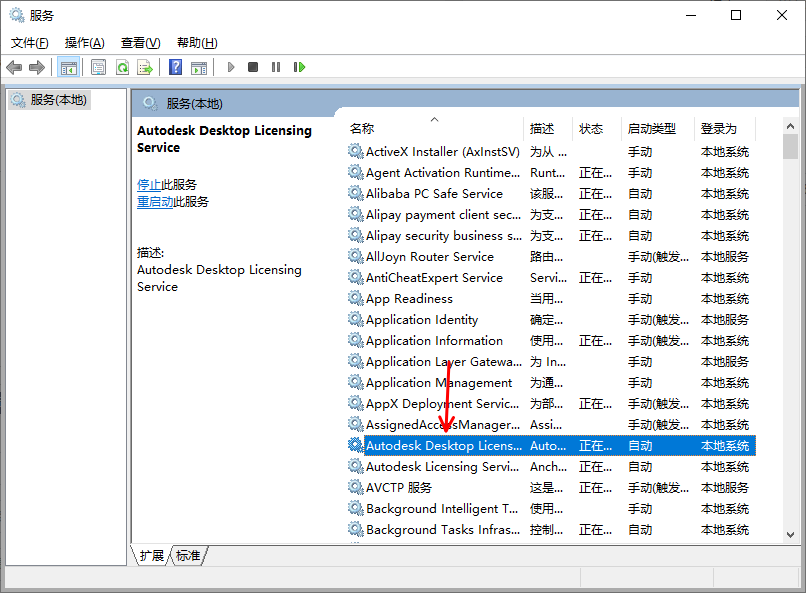Open the Properties toolbar icon
806x593 pixels.
click(x=98, y=67)
